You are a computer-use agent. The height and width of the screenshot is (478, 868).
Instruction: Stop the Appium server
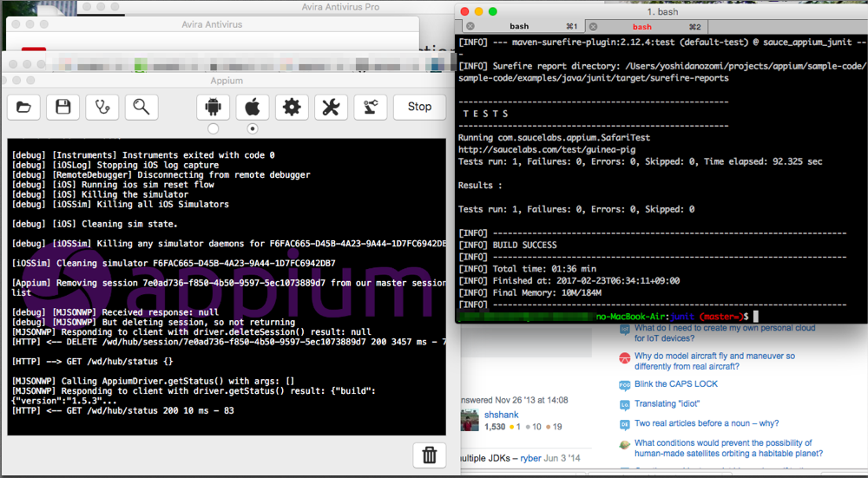[419, 107]
